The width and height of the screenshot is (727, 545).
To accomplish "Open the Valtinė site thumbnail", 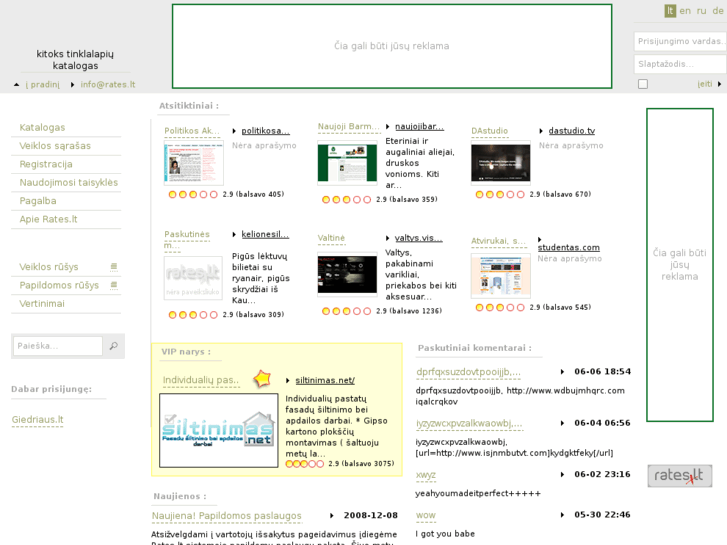I will (347, 274).
